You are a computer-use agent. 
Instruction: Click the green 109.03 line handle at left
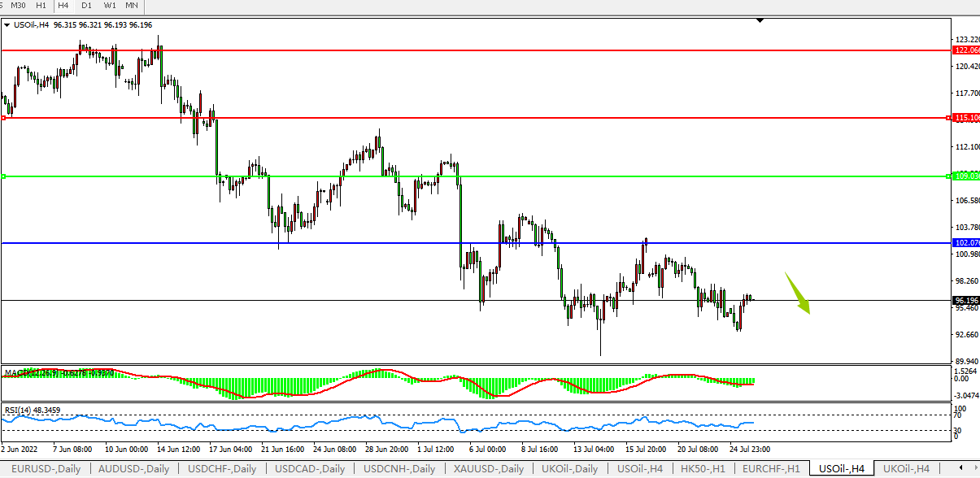pos(4,176)
